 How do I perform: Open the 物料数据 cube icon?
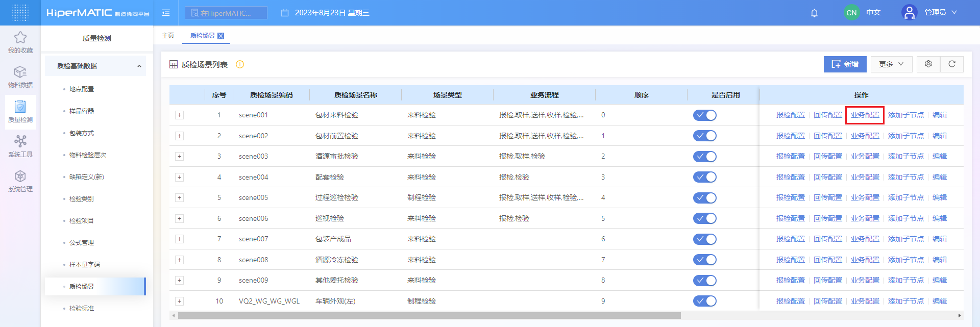pos(20,72)
